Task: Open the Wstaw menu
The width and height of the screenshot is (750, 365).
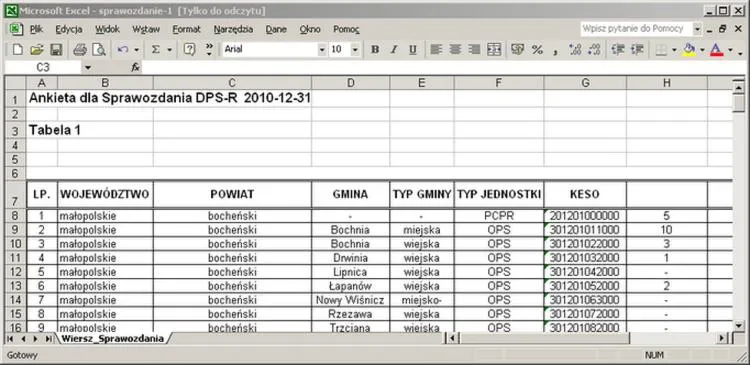Action: point(146,29)
